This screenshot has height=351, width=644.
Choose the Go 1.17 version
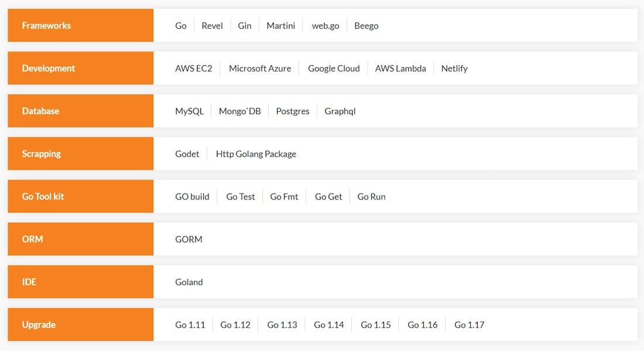point(470,325)
